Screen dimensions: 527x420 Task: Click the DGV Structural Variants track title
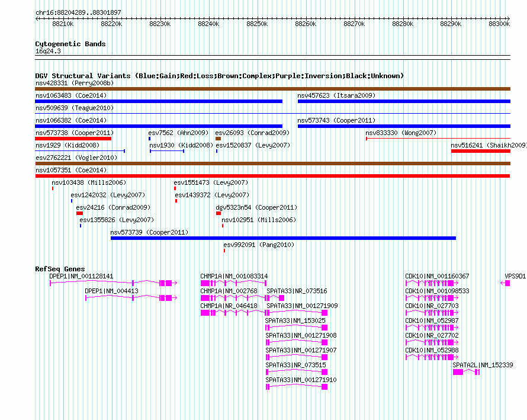(220, 76)
